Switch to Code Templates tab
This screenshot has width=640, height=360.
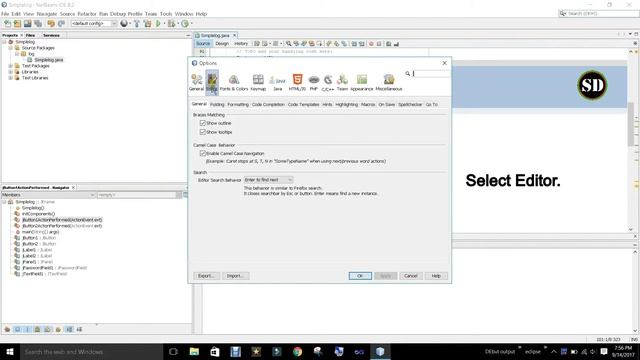point(303,104)
